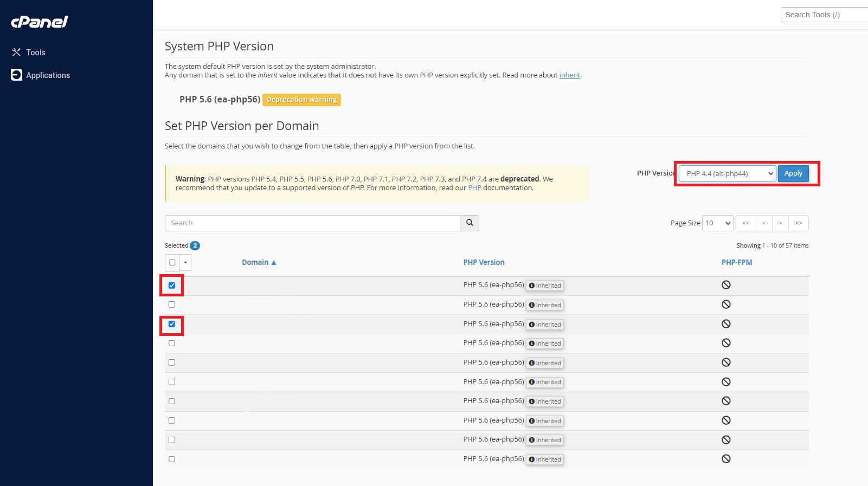This screenshot has width=868, height=486.
Task: Click the Inherited info badge in fifth domain row
Action: click(x=545, y=363)
